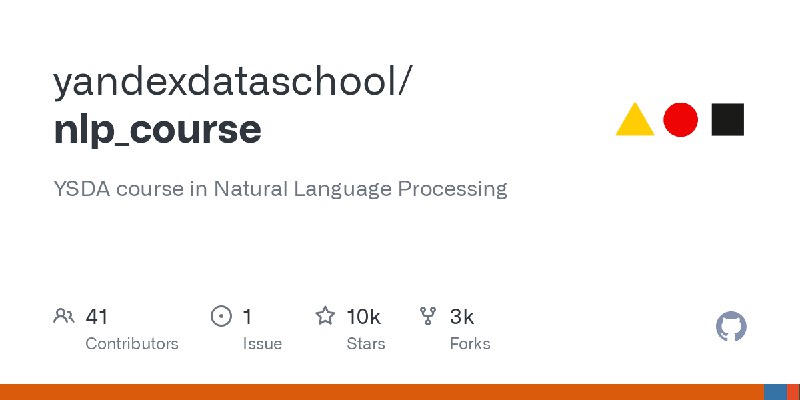This screenshot has height=400, width=800.
Task: Click the Issue label
Action: pyautogui.click(x=262, y=344)
